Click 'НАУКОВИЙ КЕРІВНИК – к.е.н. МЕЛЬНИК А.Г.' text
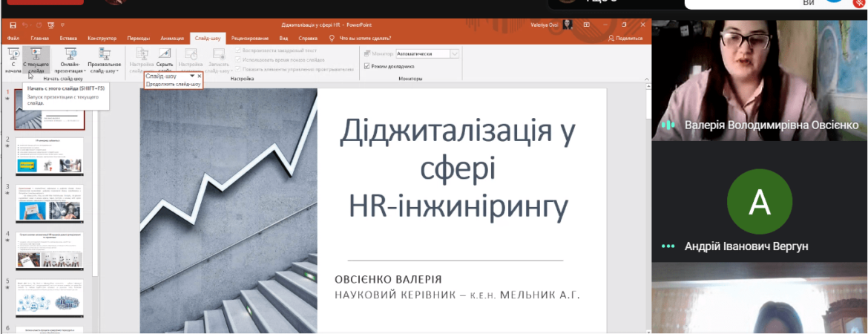 click(x=457, y=295)
